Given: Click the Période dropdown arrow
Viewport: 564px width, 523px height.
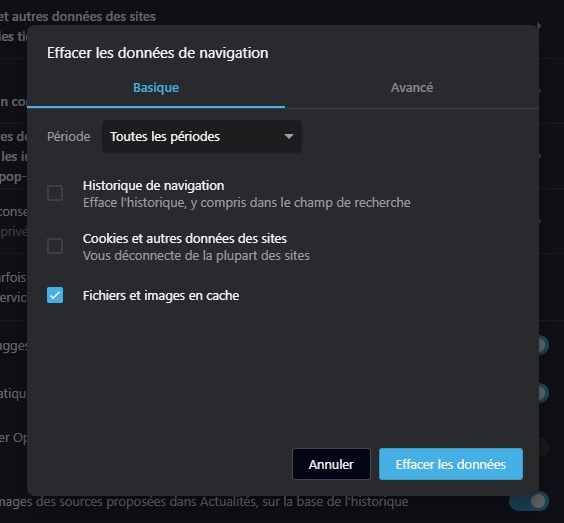Looking at the screenshot, I should 288,136.
